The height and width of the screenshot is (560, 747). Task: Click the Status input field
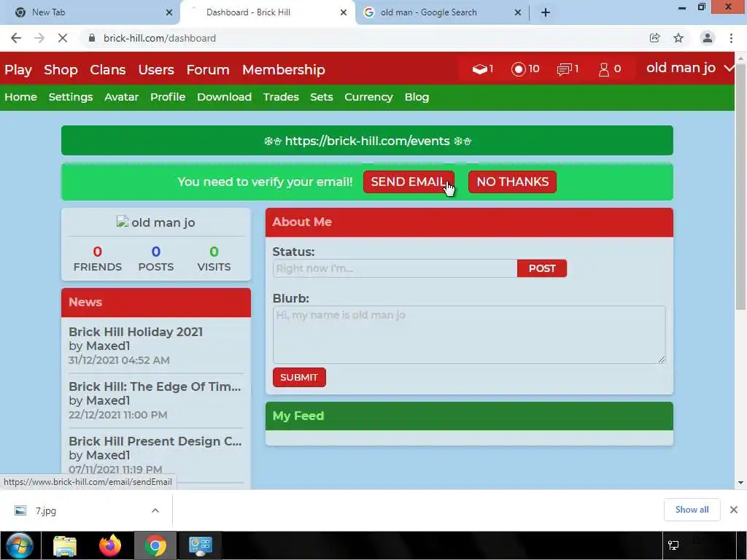tap(395, 268)
